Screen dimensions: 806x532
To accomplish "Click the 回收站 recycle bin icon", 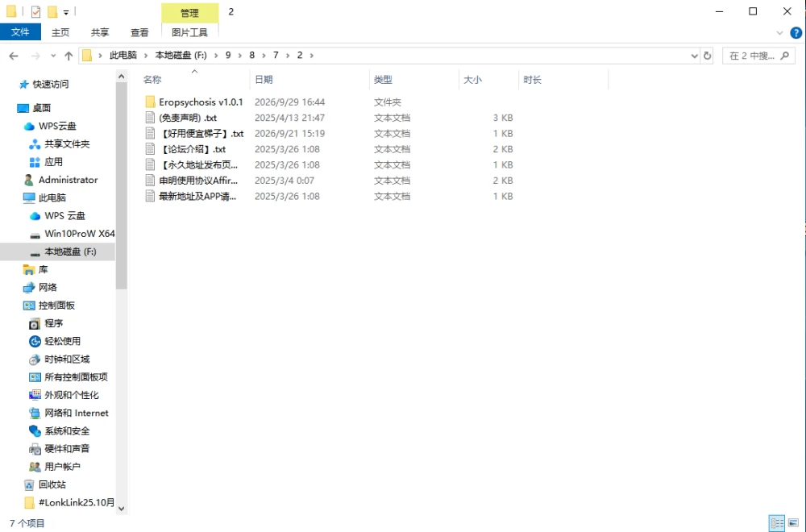I will pyautogui.click(x=29, y=484).
